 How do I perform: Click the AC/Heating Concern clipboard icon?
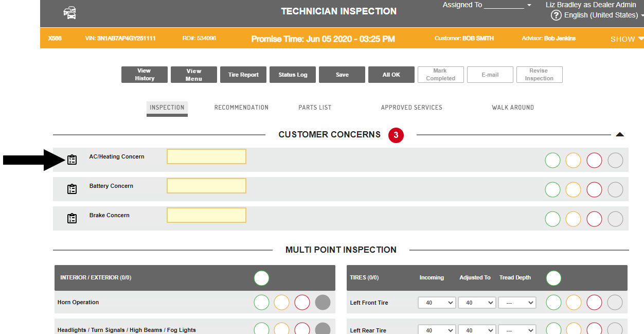(x=72, y=160)
